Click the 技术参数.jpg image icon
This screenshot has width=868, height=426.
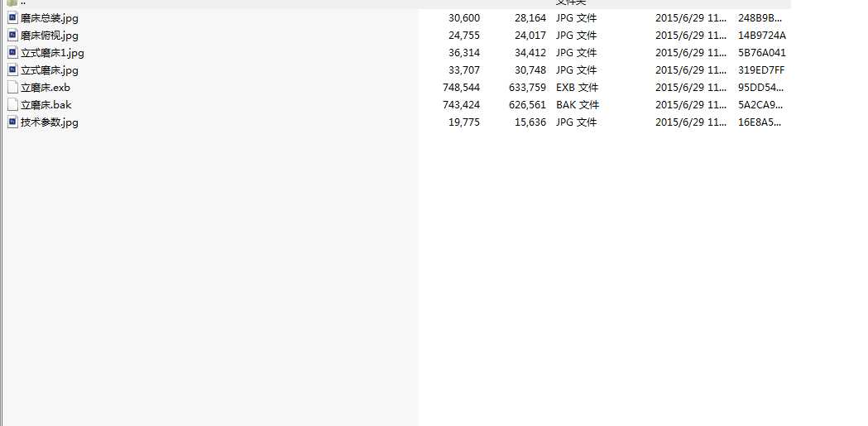click(x=12, y=122)
